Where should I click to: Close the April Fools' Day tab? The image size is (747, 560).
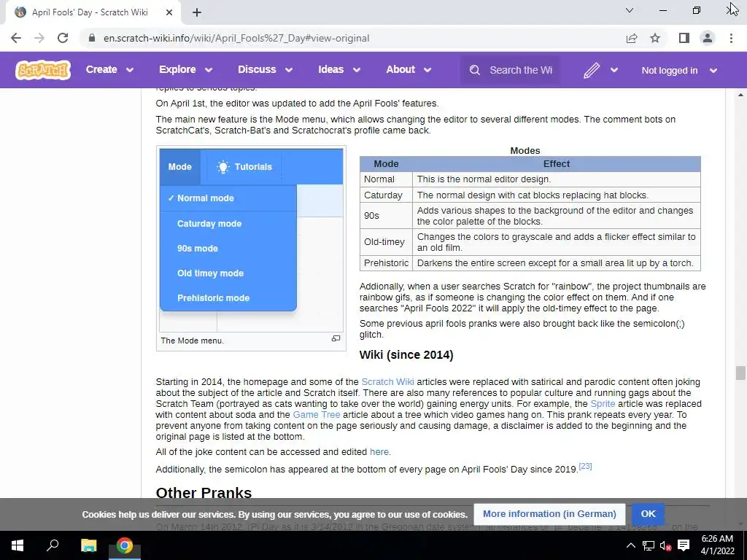point(169,12)
